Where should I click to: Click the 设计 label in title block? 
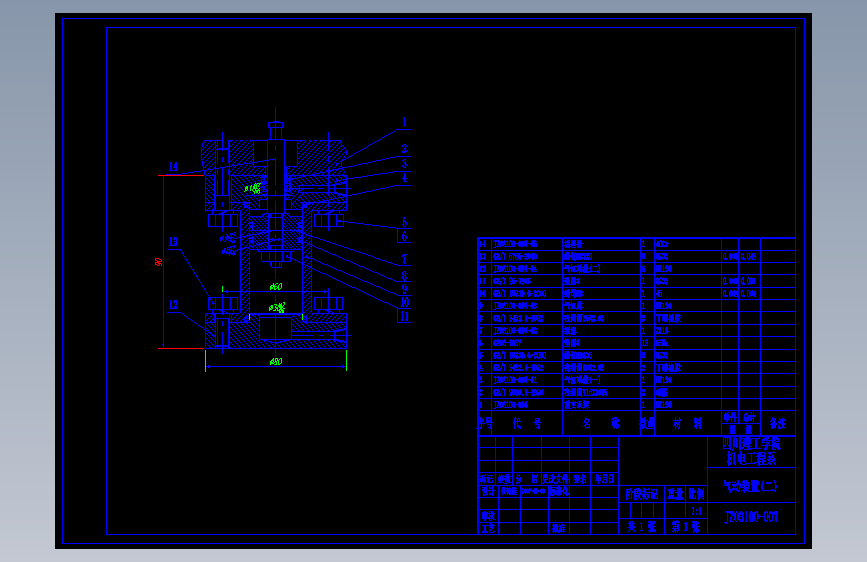tap(488, 491)
